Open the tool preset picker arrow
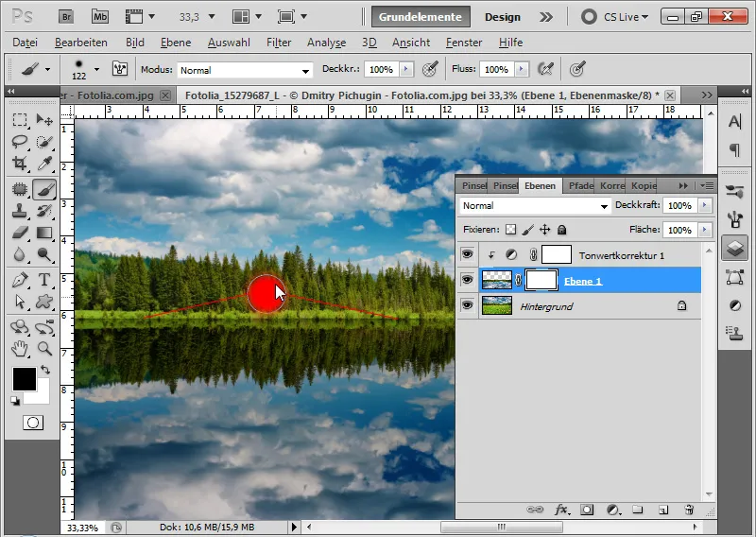 tap(48, 69)
